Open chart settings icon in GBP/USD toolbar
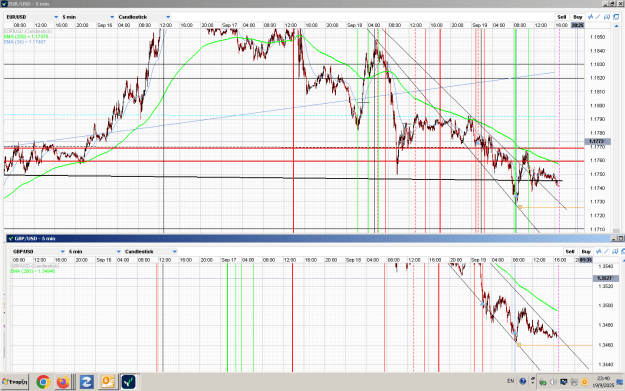This screenshot has height=391, width=625. click(x=615, y=251)
